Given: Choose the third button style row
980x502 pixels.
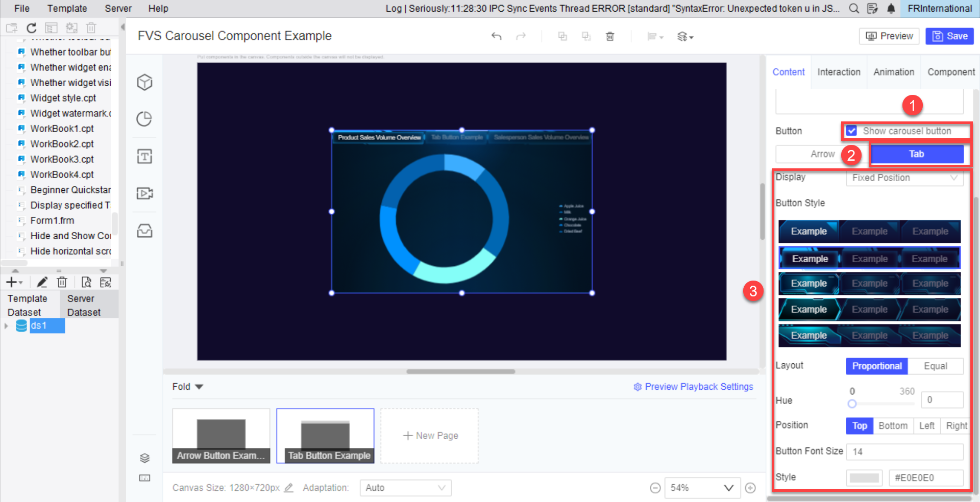Looking at the screenshot, I should click(869, 284).
